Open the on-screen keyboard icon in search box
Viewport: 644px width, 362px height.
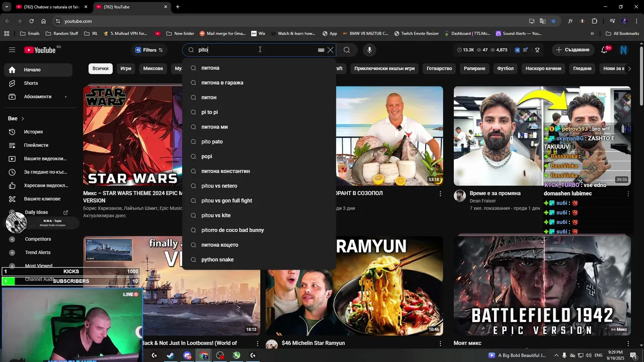(x=321, y=50)
